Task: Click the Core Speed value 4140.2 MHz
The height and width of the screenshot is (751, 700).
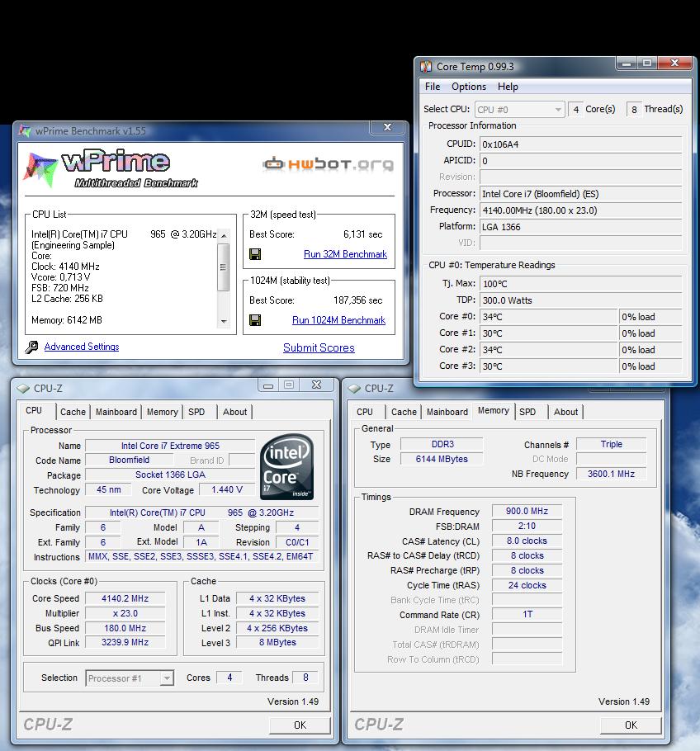Action: [125, 598]
